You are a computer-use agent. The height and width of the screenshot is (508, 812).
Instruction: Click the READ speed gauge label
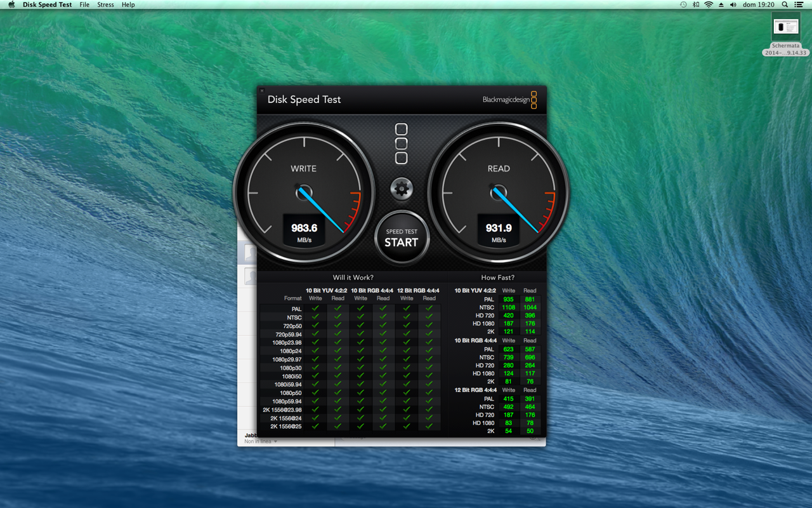[x=499, y=168]
